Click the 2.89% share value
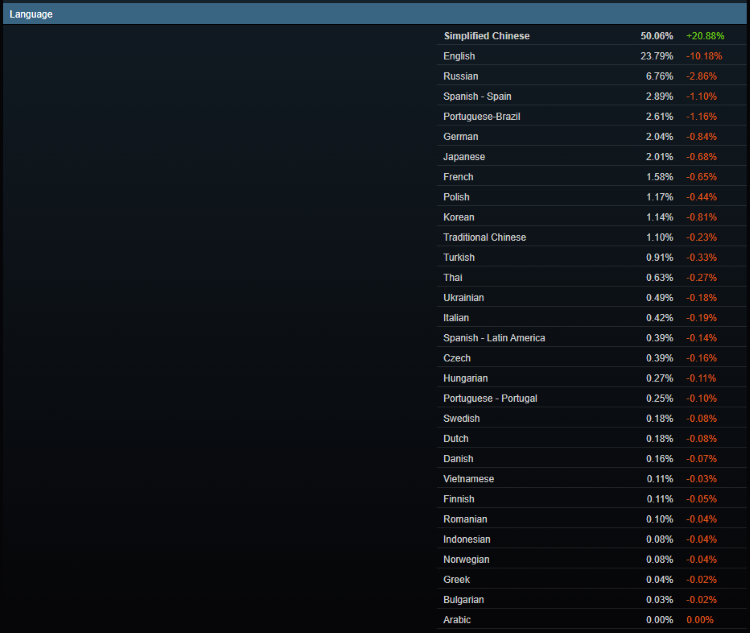The height and width of the screenshot is (633, 750). click(x=660, y=96)
